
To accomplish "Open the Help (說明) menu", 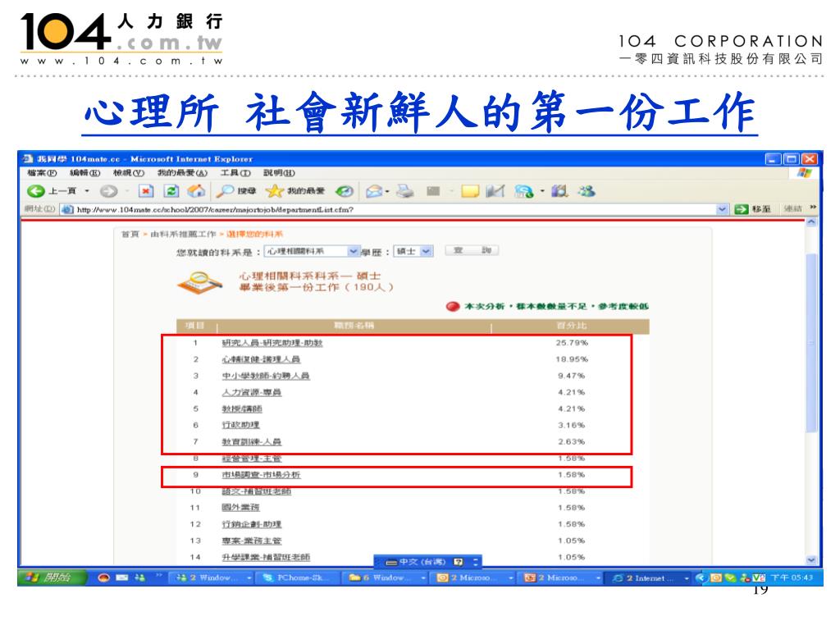I will pos(279,173).
